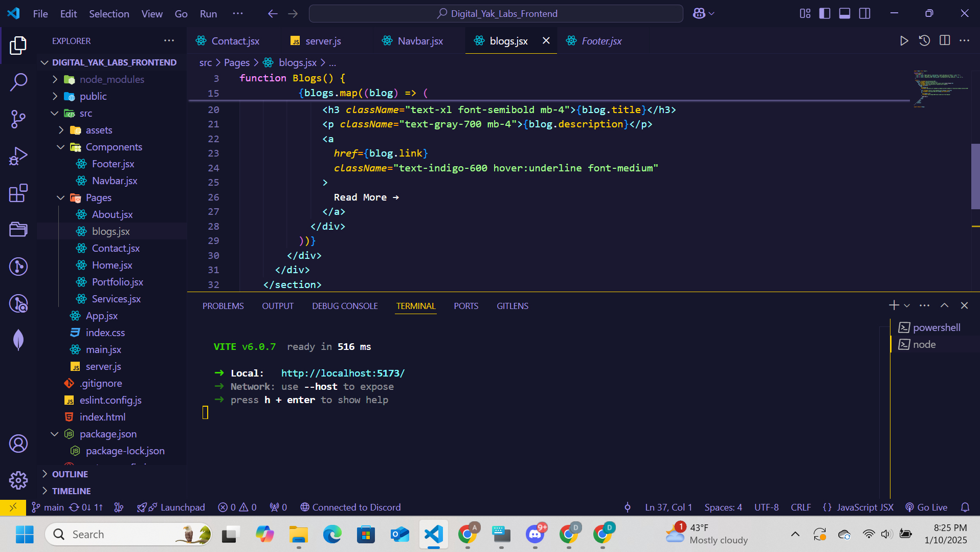
Task: Open the Explorer view in activity bar
Action: 18,46
